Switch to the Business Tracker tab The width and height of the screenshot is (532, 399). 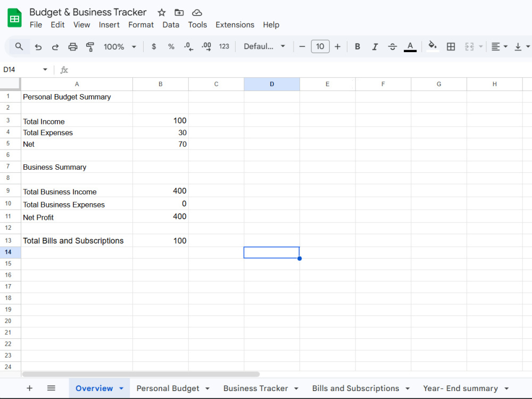[255, 388]
